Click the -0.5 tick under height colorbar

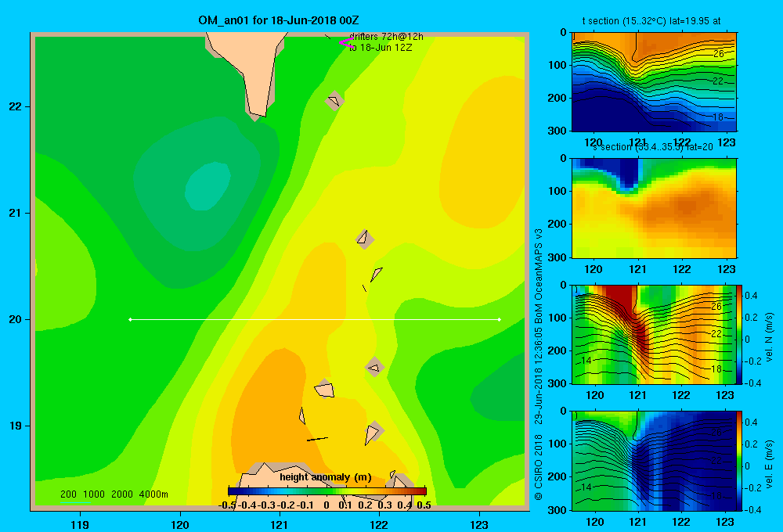[228, 505]
